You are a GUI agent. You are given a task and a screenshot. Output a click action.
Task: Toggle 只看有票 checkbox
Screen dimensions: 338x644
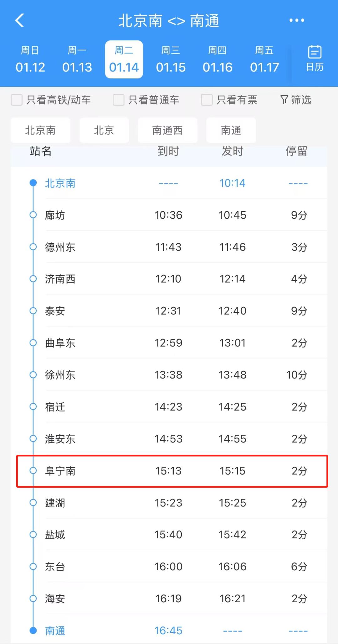(x=207, y=100)
